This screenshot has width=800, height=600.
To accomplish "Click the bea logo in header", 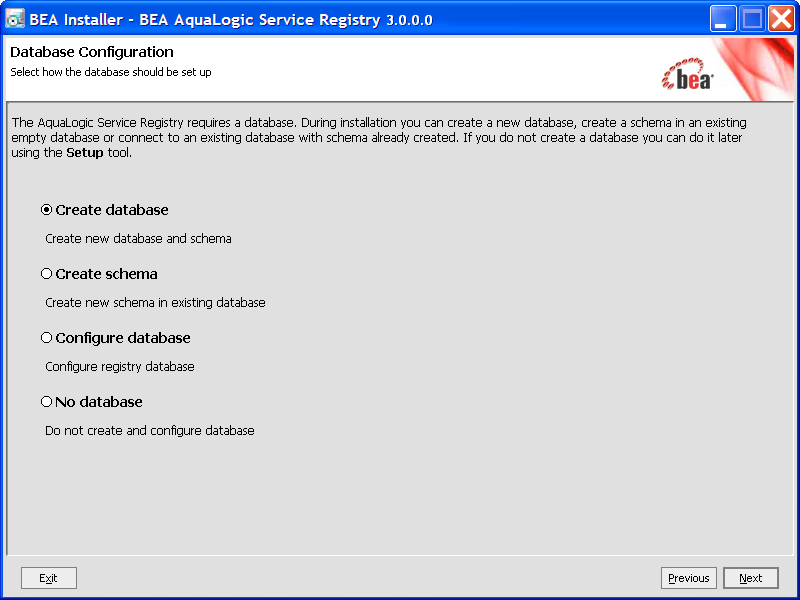I will click(x=688, y=75).
